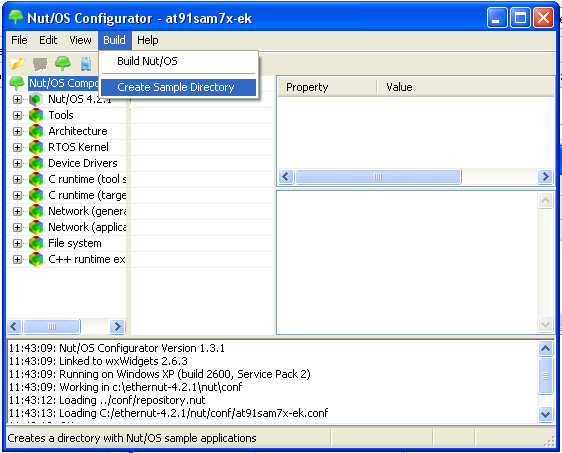Click the cube icon next to RTOS Kernel
This screenshot has width=562, height=453.
coord(36,147)
